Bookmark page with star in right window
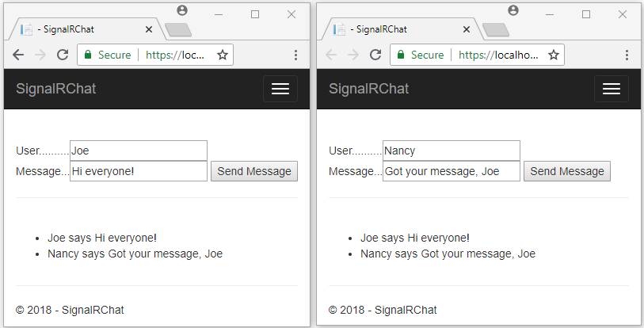 (554, 55)
